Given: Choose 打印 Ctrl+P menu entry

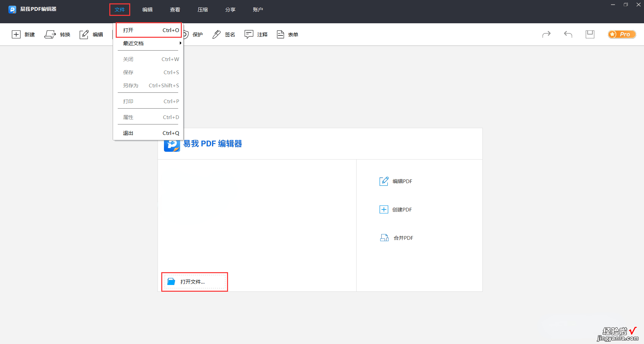Looking at the screenshot, I should (x=149, y=102).
